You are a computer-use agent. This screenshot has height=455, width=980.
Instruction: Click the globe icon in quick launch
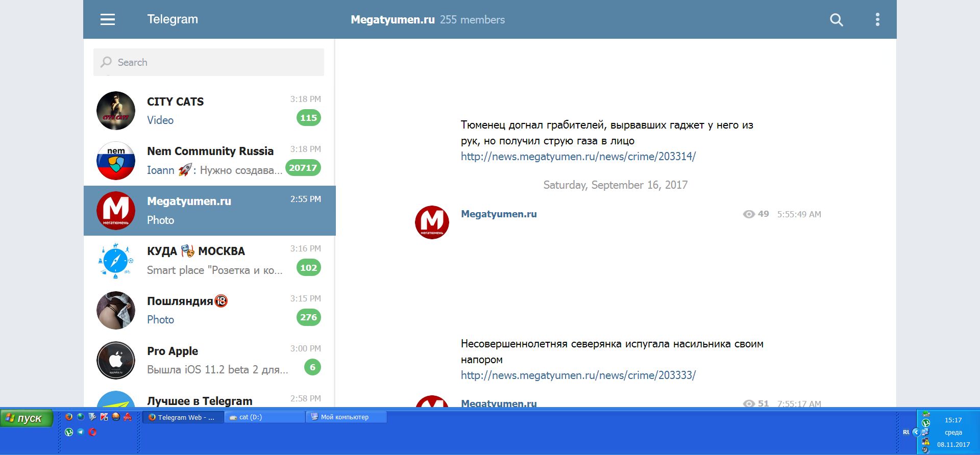click(81, 417)
